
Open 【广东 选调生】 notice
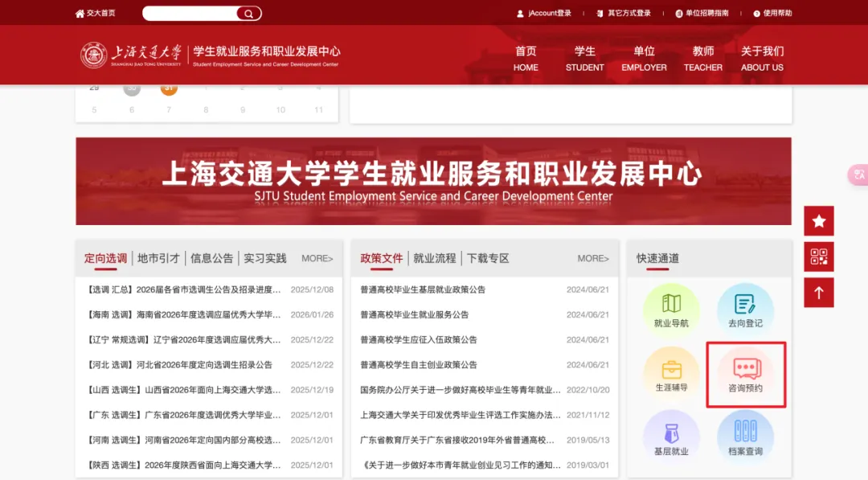coord(184,415)
